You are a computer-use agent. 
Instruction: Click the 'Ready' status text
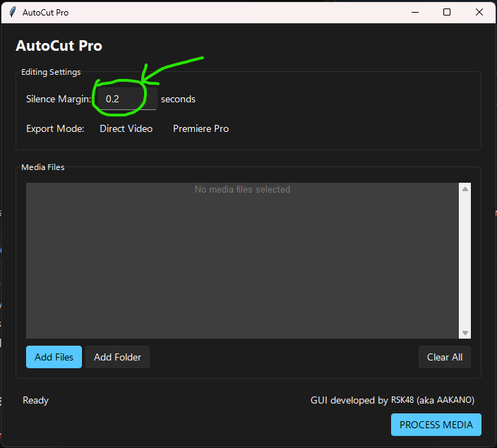tap(35, 401)
